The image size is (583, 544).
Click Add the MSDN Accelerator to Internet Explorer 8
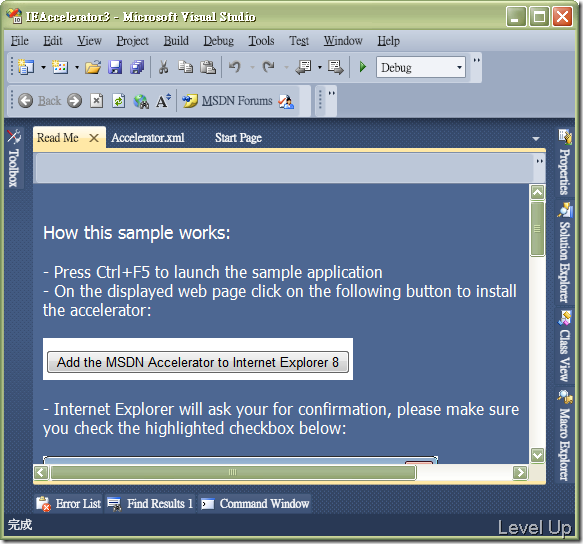[198, 362]
